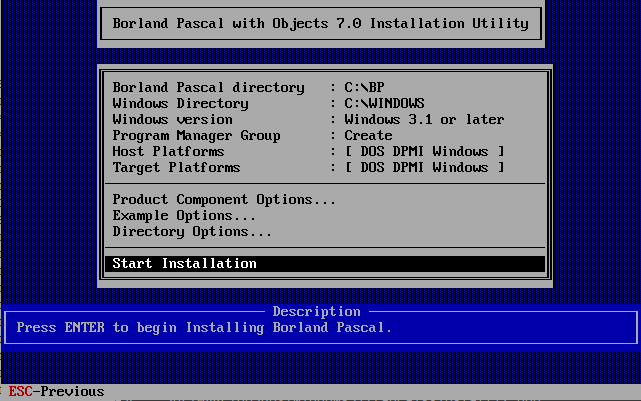Open Example Options submenu
The width and height of the screenshot is (641, 401).
(184, 216)
